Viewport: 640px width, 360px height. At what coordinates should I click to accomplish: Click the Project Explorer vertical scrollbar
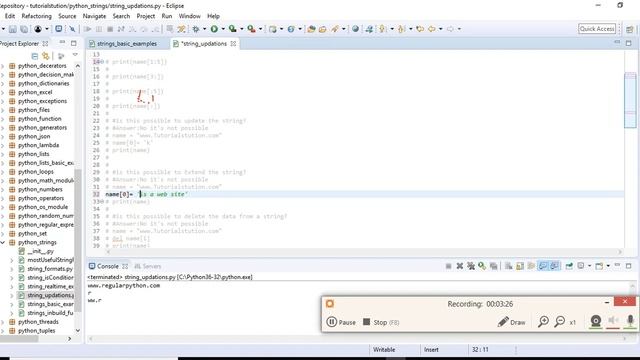click(78, 239)
